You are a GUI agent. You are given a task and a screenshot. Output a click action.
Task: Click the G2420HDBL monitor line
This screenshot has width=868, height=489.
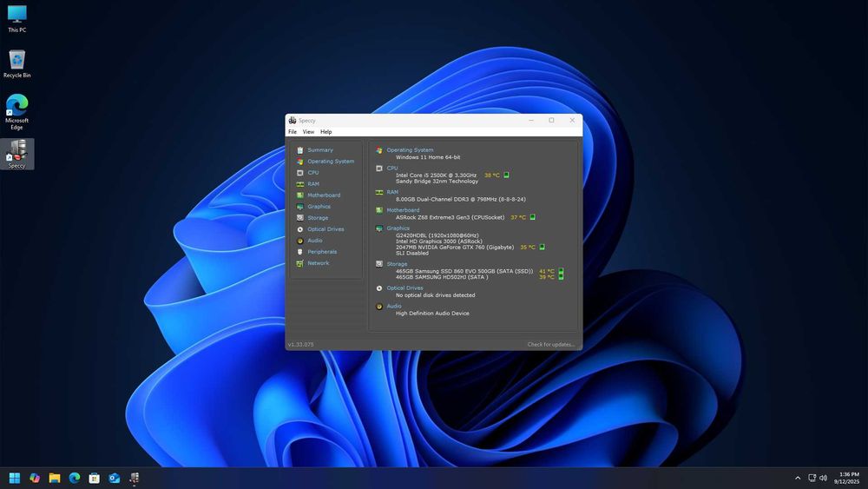[x=437, y=235]
